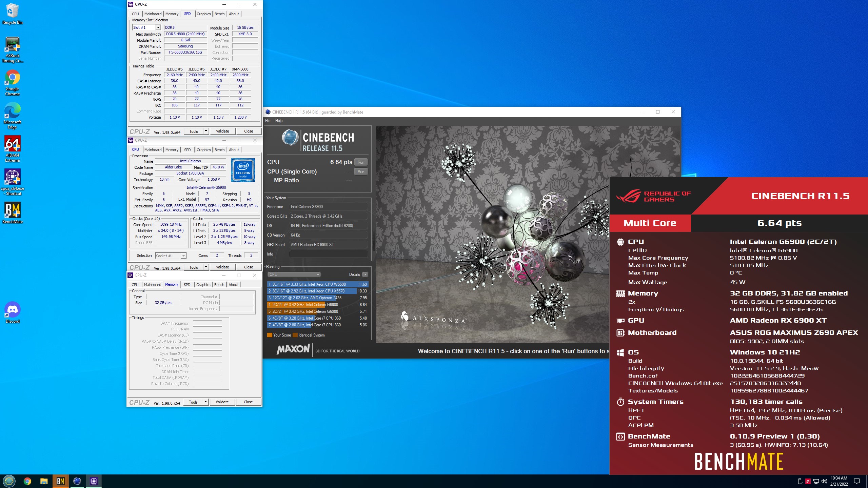Click the CPU-Z SPD window title icon
The width and height of the screenshot is (868, 488).
(131, 4)
